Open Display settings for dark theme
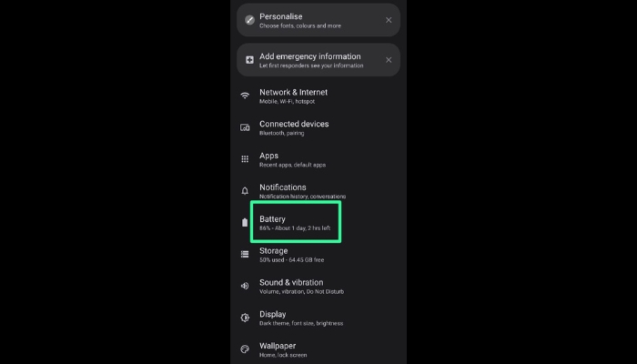The height and width of the screenshot is (364, 637). pyautogui.click(x=318, y=318)
